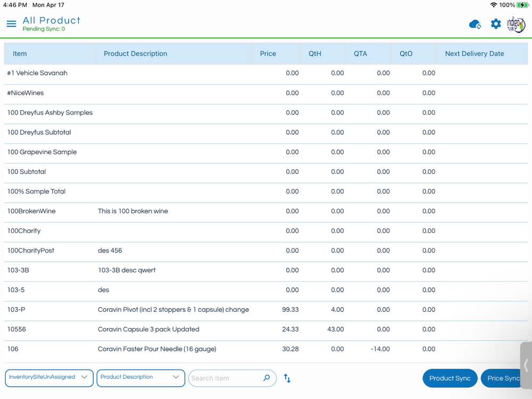Select the 100CharityPost item
The width and height of the screenshot is (532, 399).
tap(30, 251)
